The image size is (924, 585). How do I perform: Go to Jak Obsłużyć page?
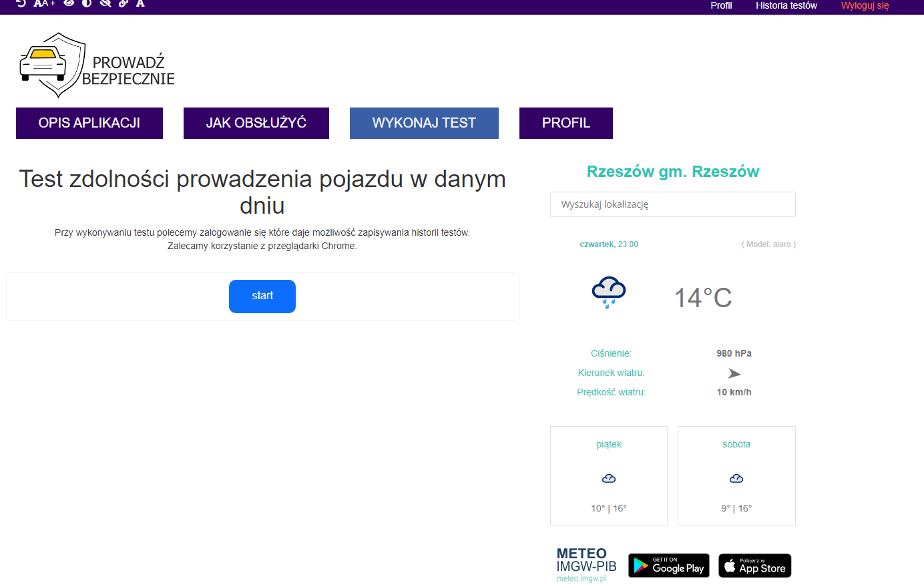pyautogui.click(x=256, y=123)
